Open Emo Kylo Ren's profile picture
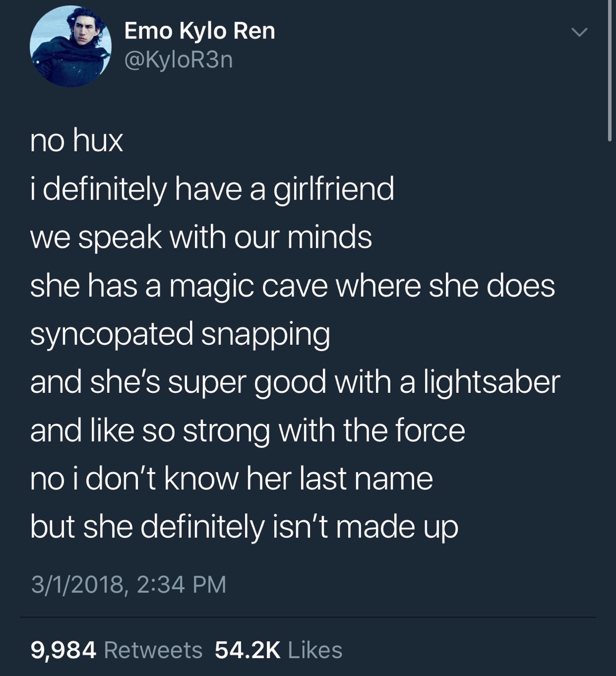 (70, 46)
